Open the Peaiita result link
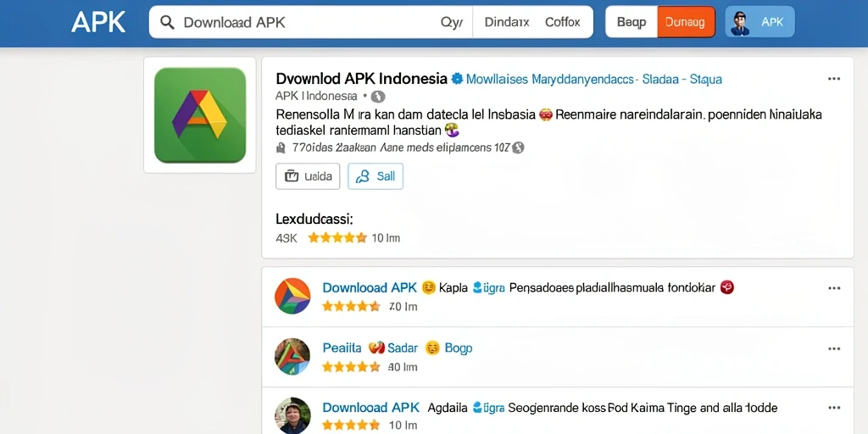Screen dimensions: 868x434 [342, 348]
